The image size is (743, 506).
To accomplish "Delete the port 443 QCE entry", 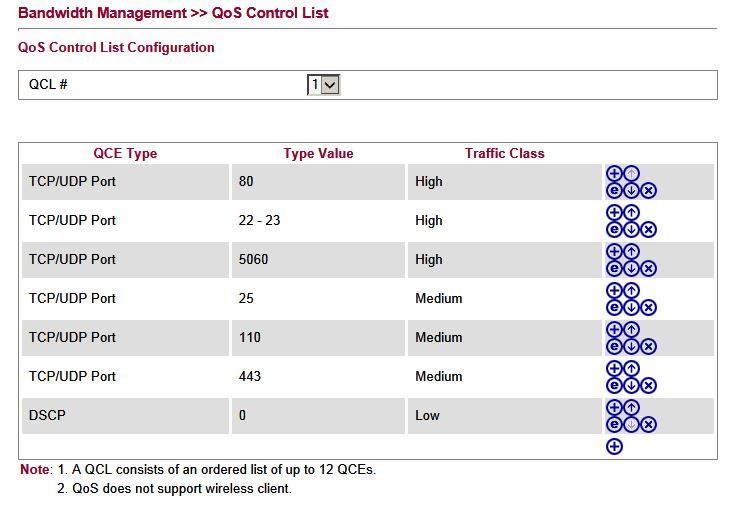I will pyautogui.click(x=648, y=385).
